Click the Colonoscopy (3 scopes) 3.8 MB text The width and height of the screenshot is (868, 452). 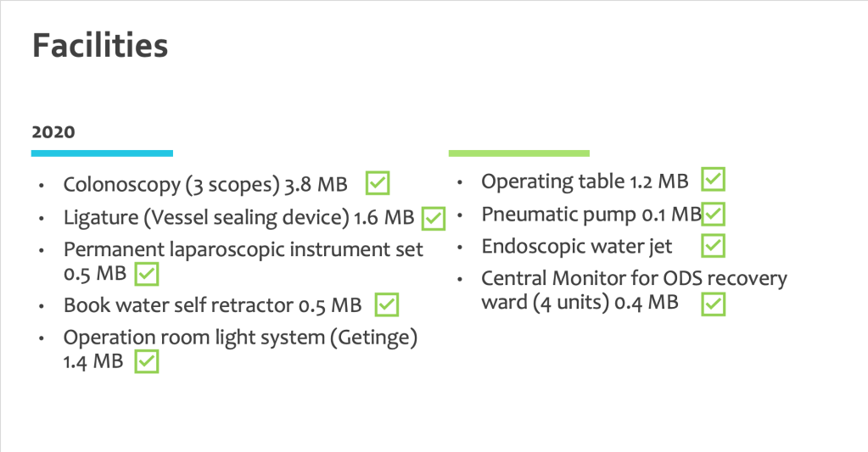[x=205, y=185]
